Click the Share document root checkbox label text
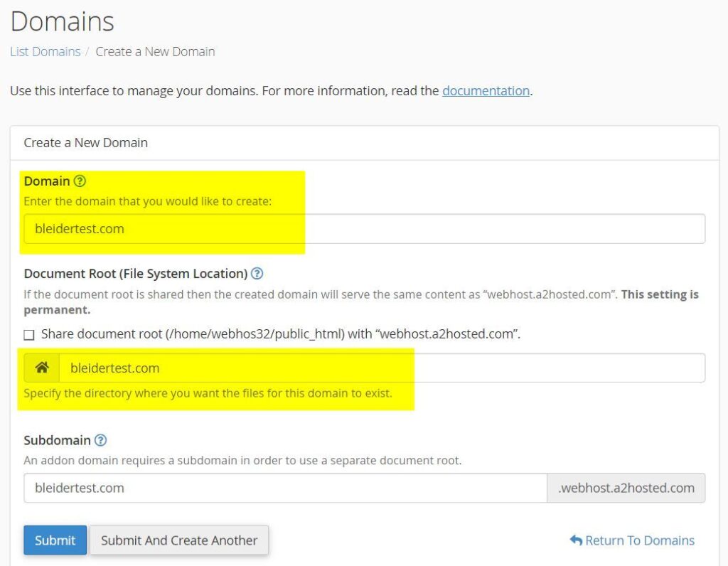This screenshot has height=566, width=728. (x=281, y=333)
